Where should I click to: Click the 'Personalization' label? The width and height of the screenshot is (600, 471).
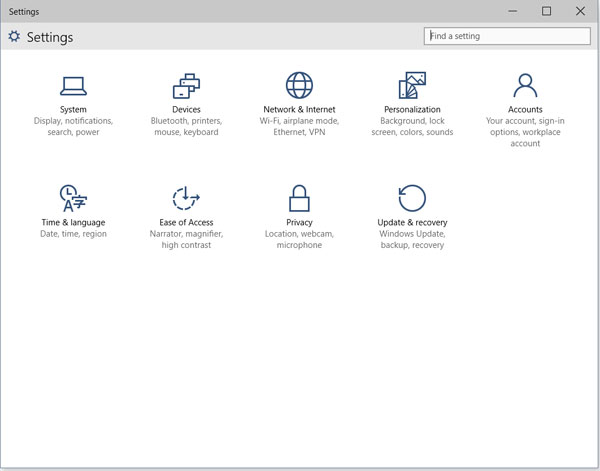click(x=412, y=109)
